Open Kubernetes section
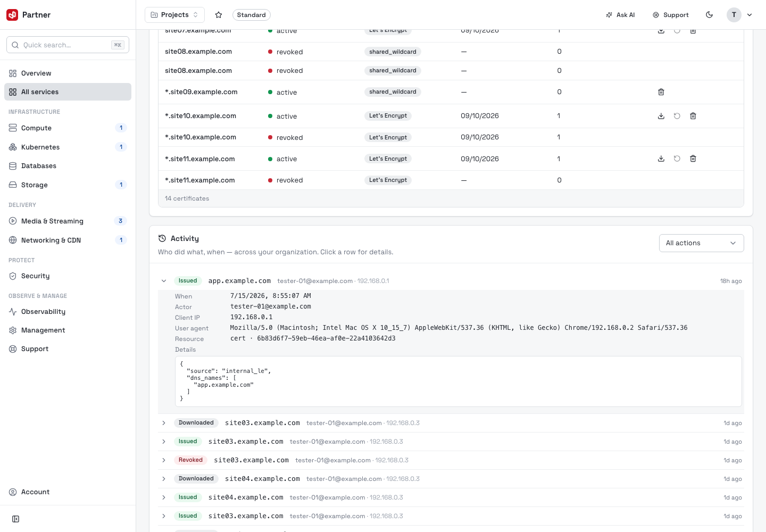This screenshot has height=532, width=766. (68, 147)
